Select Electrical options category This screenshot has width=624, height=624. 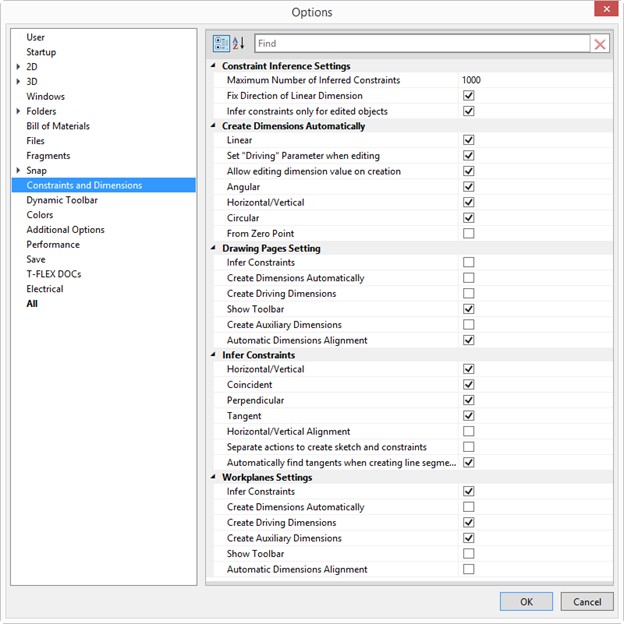tap(45, 289)
